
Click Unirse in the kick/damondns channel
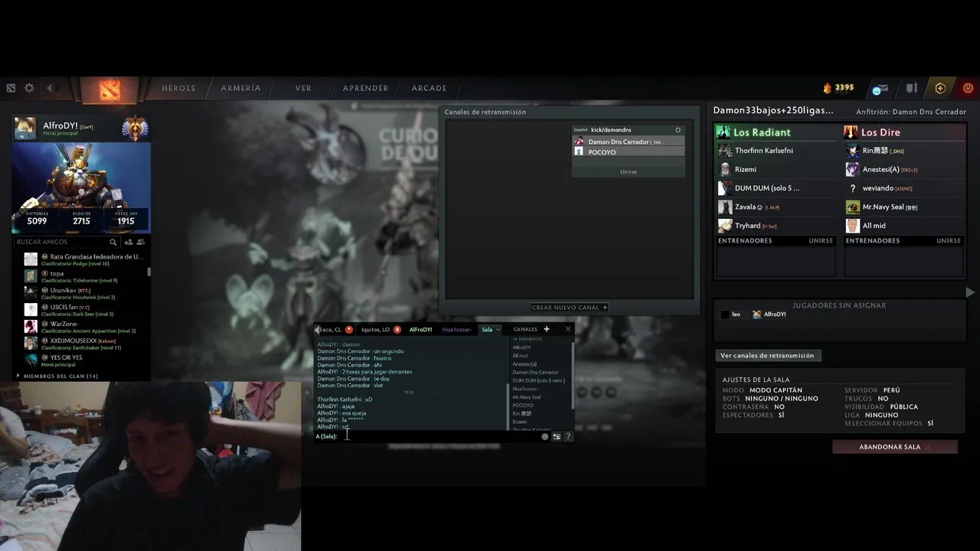(629, 171)
